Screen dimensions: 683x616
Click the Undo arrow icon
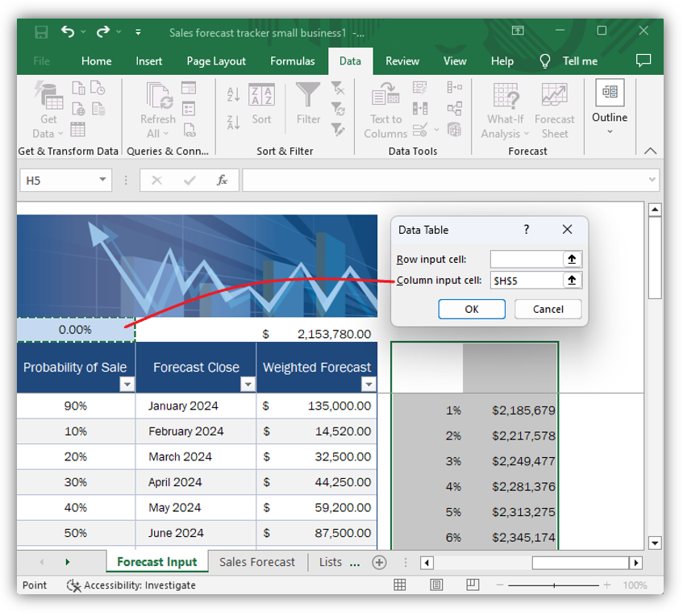click(x=68, y=31)
